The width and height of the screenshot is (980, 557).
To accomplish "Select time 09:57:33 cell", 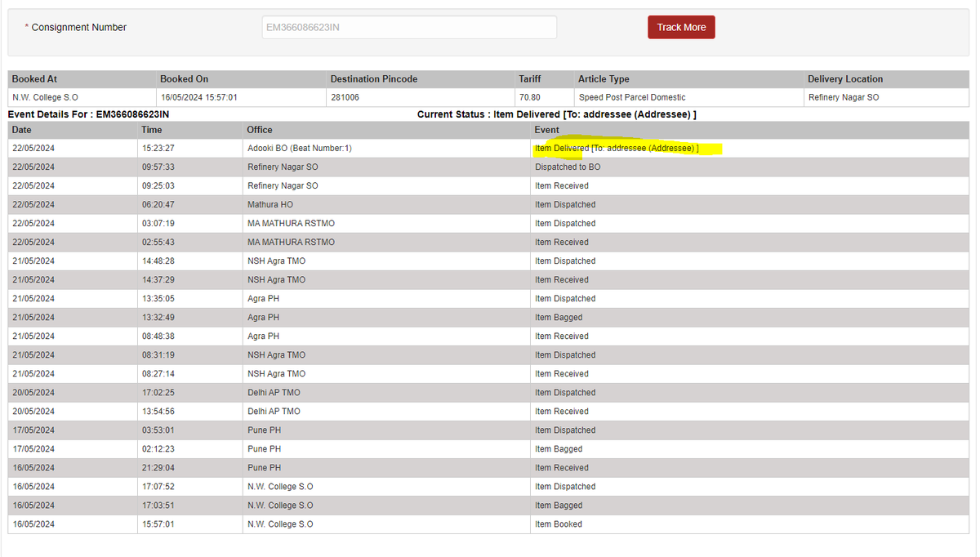I will (x=190, y=167).
